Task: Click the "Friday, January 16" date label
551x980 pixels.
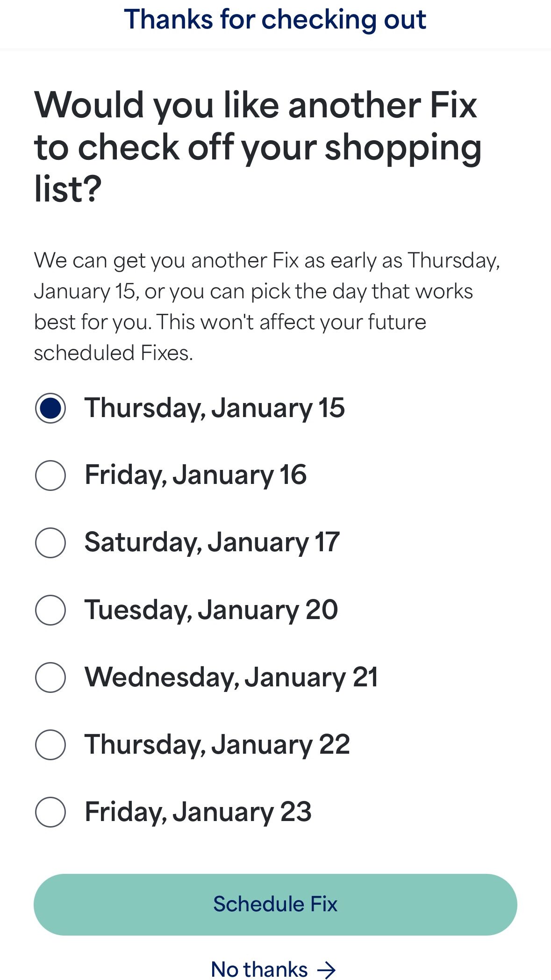Action: tap(195, 476)
